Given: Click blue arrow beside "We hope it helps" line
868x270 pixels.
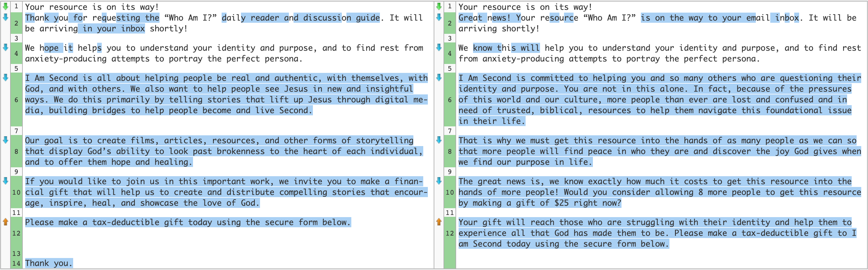Looking at the screenshot, I should click(x=6, y=47).
